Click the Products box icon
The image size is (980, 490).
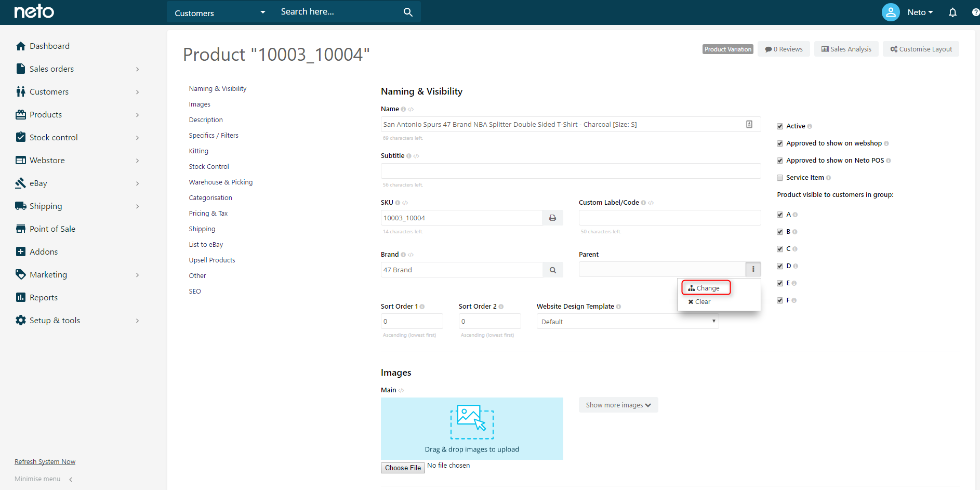[21, 114]
